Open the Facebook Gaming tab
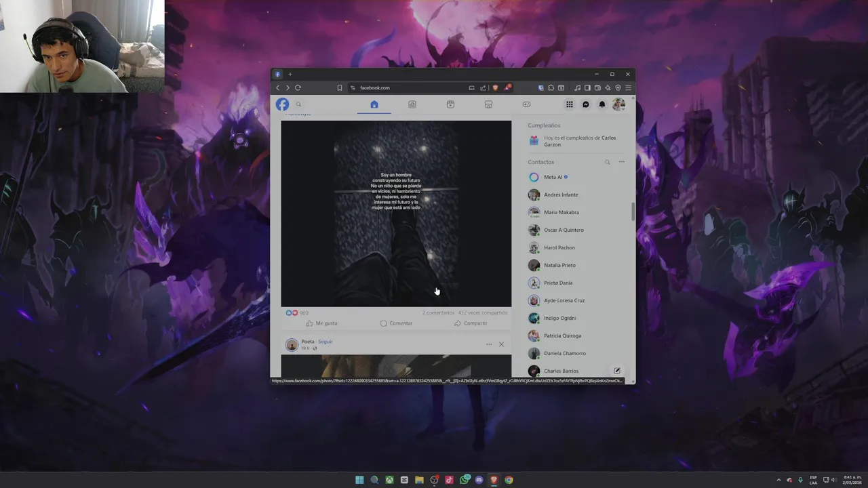This screenshot has height=488, width=868. pyautogui.click(x=526, y=104)
